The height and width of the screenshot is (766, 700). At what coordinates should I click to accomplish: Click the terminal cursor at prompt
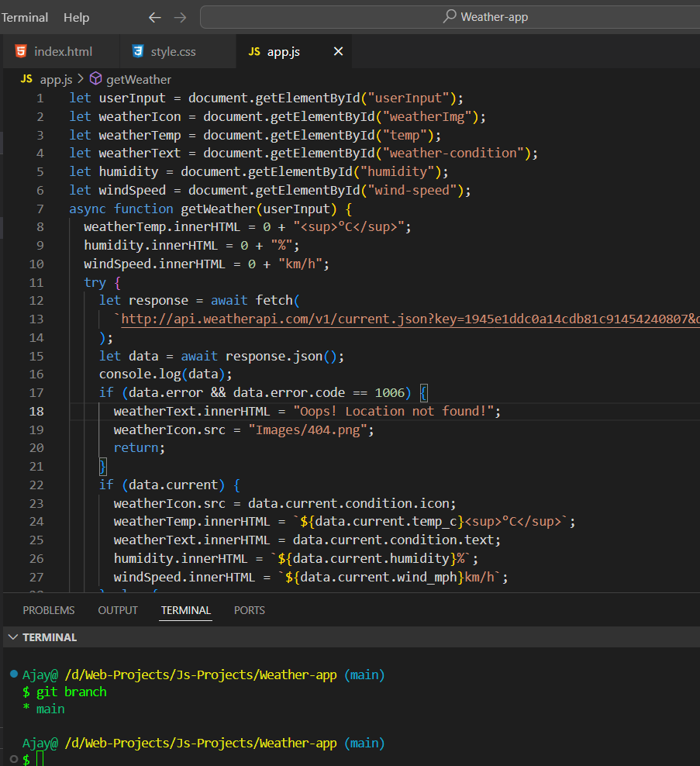tap(40, 759)
